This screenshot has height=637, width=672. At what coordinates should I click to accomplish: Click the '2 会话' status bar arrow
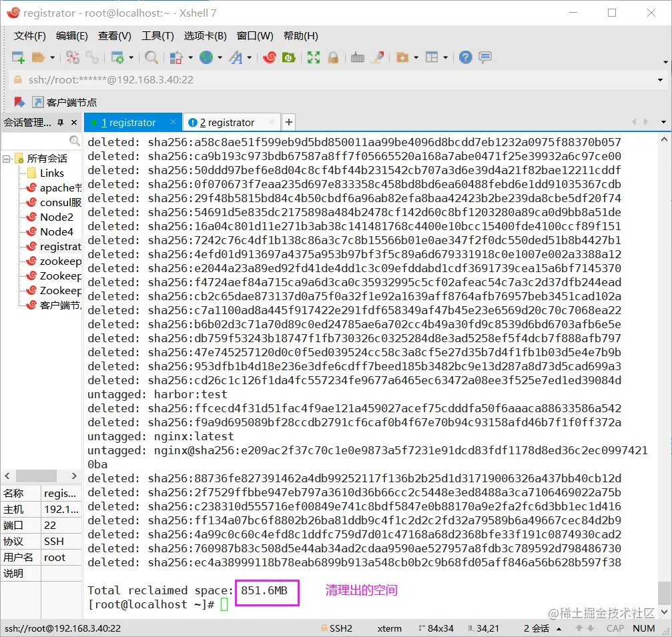point(559,629)
